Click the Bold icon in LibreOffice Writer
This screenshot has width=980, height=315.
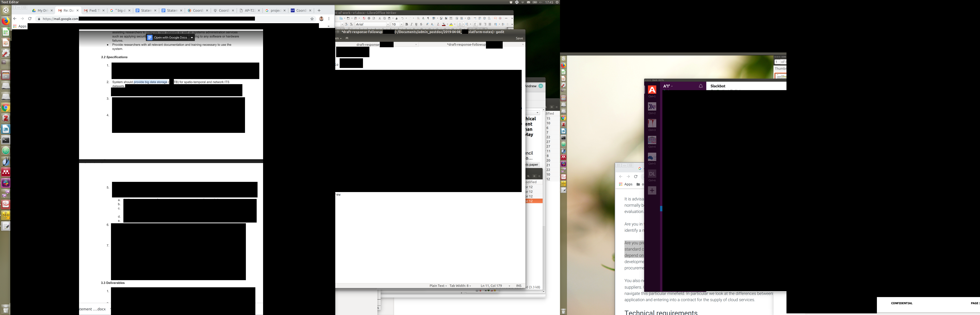[407, 24]
